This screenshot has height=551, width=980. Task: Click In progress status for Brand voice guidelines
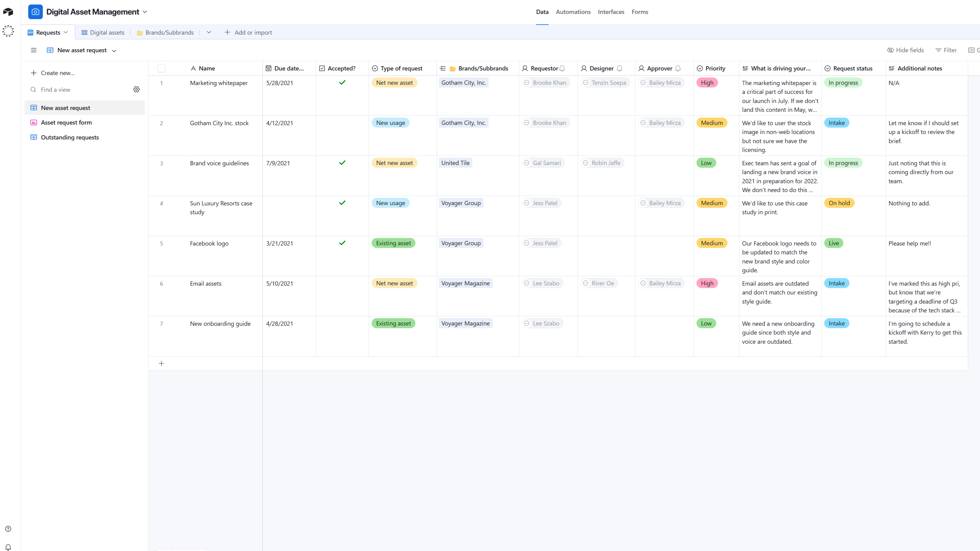(843, 163)
